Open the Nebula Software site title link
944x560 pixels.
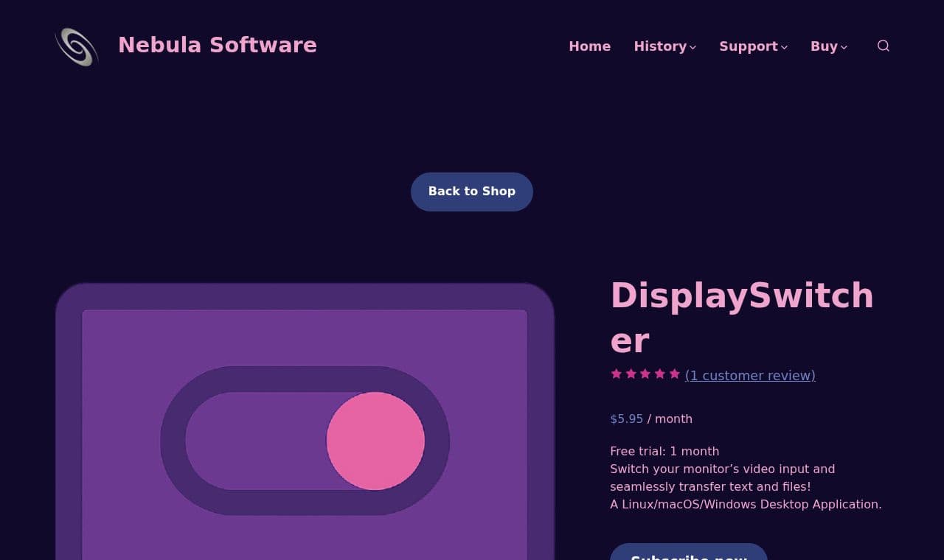[x=218, y=45]
